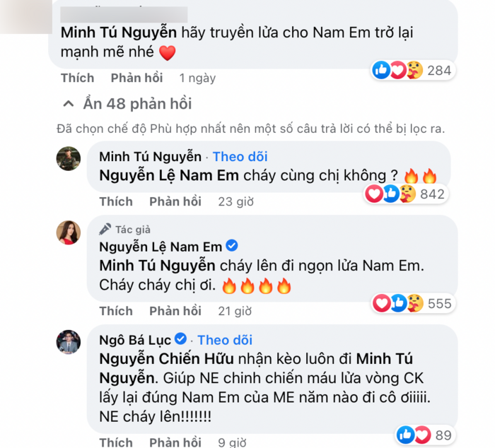Viewport: 495px width, 448px height.
Task: Reply to Nam Em's 21-hour-old comment
Action: point(175,311)
